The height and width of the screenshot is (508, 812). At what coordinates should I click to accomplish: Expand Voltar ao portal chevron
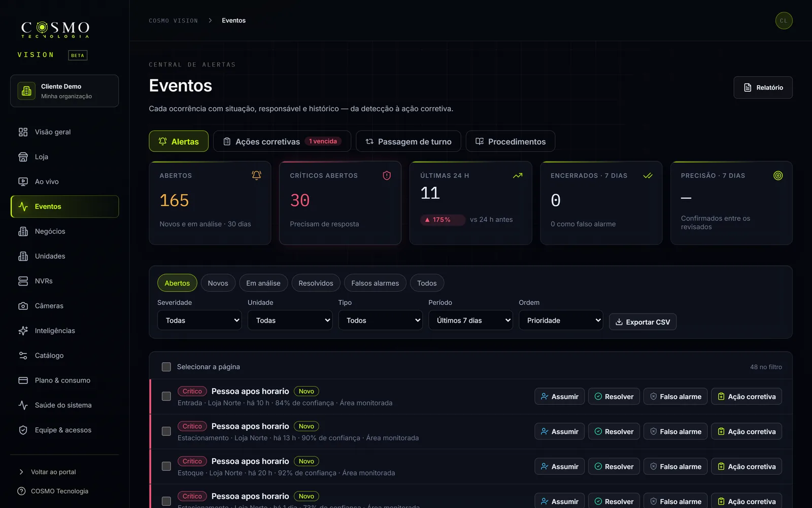pos(21,472)
